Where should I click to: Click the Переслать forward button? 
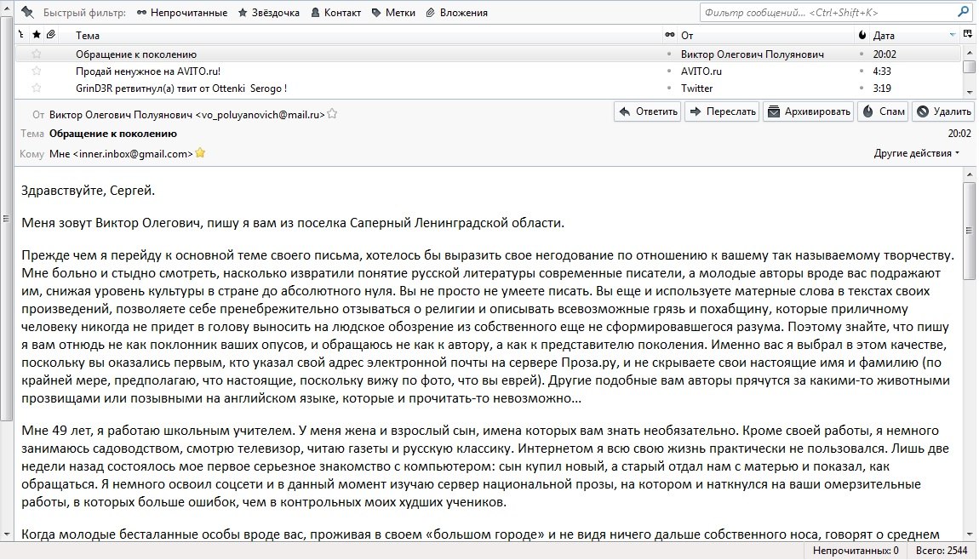(723, 111)
